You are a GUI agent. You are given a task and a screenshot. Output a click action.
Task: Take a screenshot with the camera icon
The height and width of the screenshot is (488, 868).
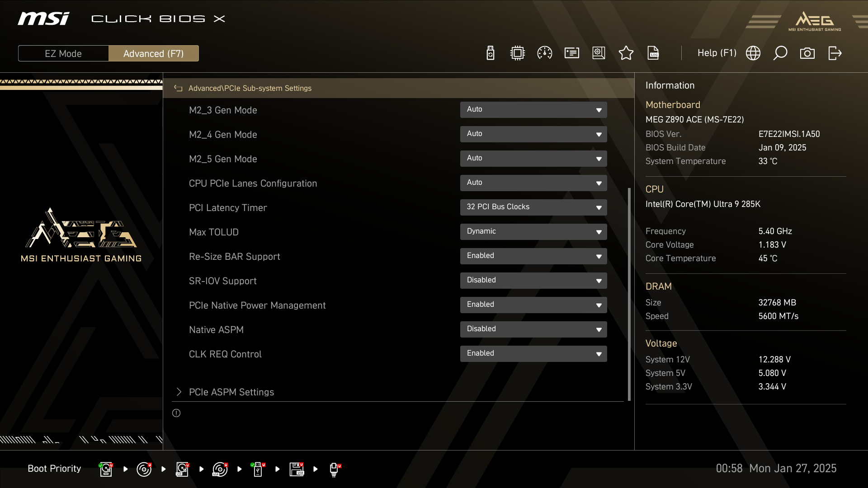coord(807,53)
